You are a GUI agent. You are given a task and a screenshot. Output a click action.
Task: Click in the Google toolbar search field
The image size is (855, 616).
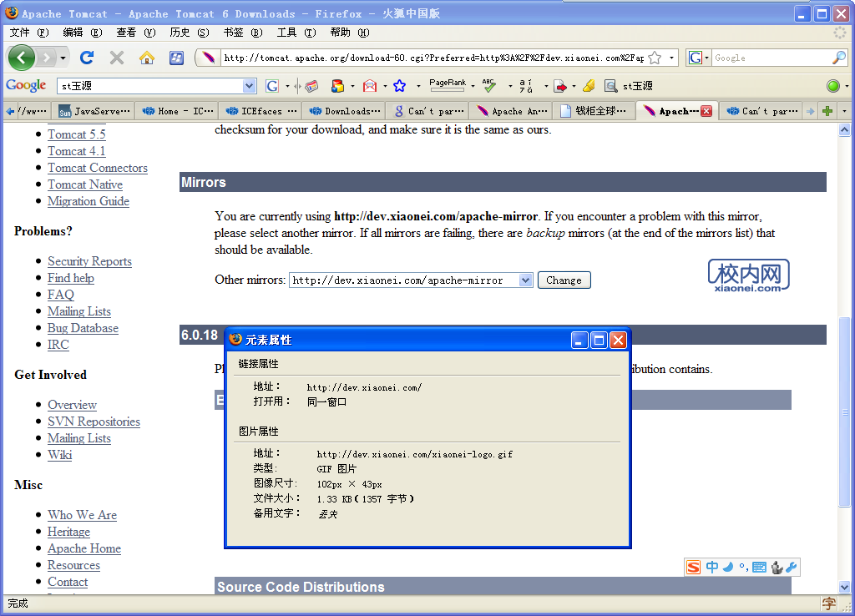pyautogui.click(x=154, y=85)
